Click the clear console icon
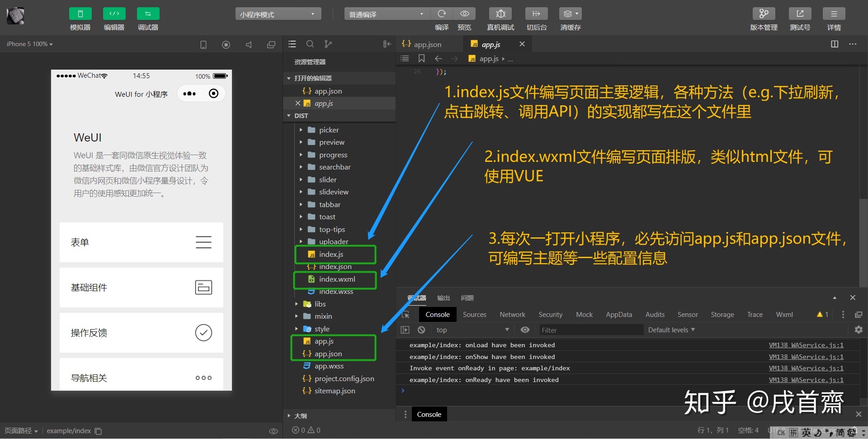868x439 pixels. tap(421, 330)
